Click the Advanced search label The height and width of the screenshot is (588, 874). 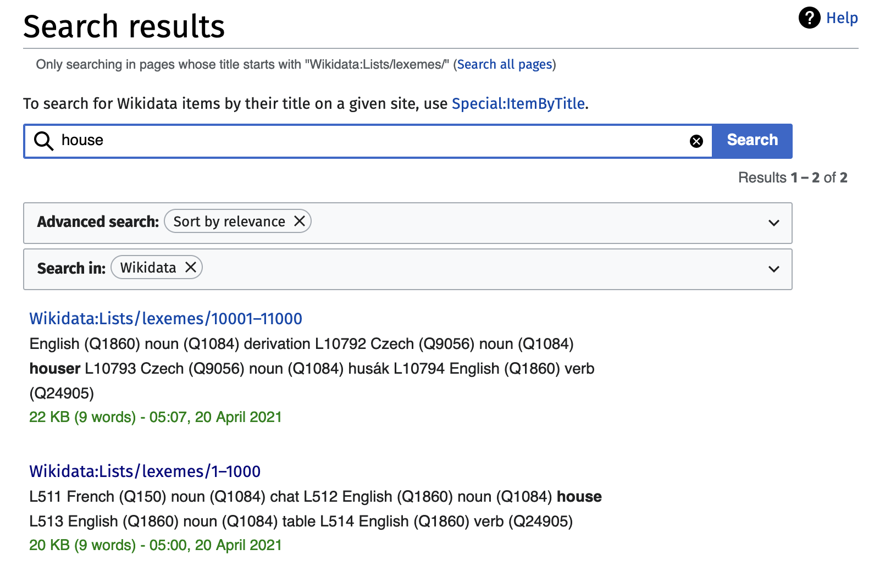(98, 221)
